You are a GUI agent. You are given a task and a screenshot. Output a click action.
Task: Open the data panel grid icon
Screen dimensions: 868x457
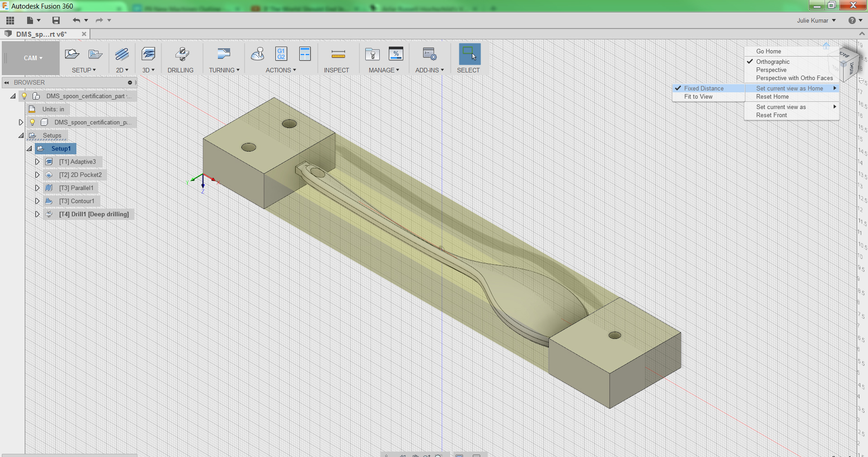coord(10,20)
